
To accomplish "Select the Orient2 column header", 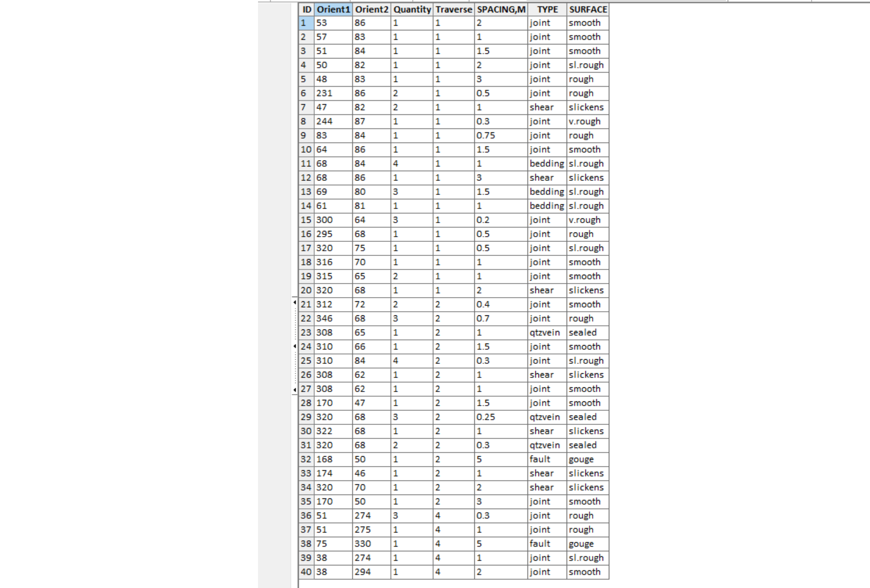I will [x=372, y=9].
